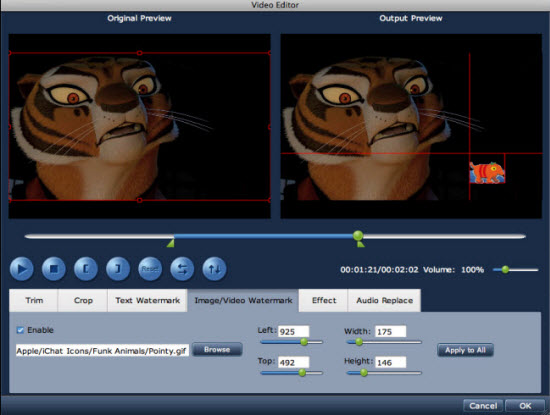Switch to the Trim tab
The width and height of the screenshot is (550, 415).
click(34, 300)
